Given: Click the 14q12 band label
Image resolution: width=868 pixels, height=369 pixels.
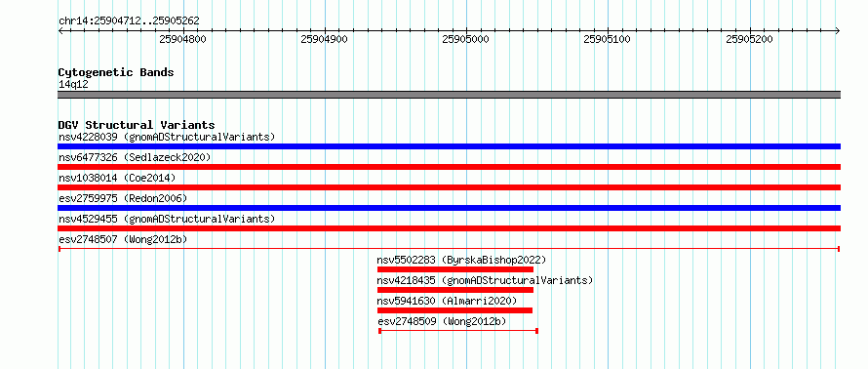Looking at the screenshot, I should [73, 85].
